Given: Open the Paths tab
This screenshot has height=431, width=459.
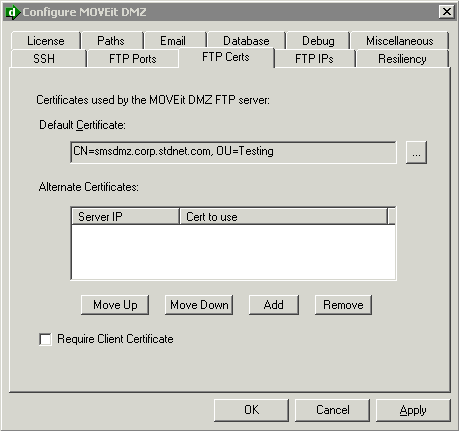Looking at the screenshot, I should tap(111, 41).
